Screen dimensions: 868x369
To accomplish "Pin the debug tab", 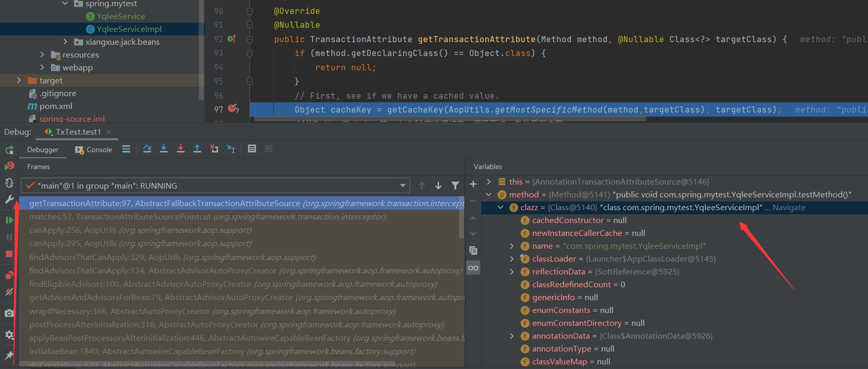I will [x=9, y=355].
